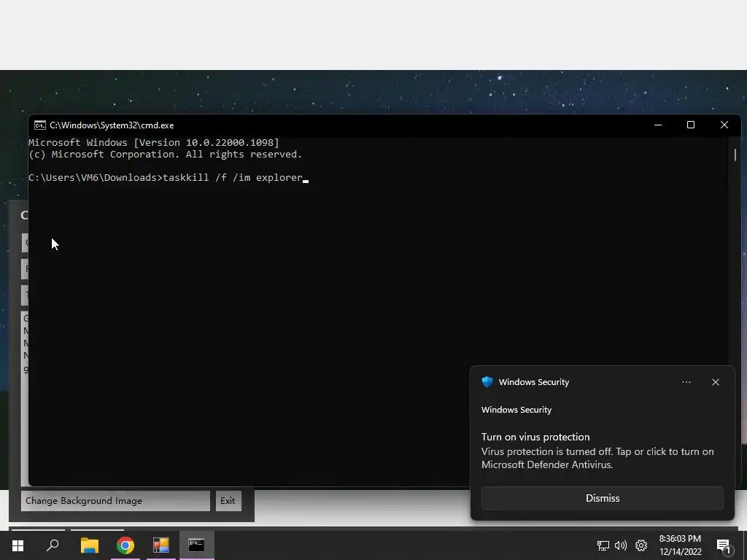
Task: Dismiss the Windows Security notification
Action: (602, 498)
